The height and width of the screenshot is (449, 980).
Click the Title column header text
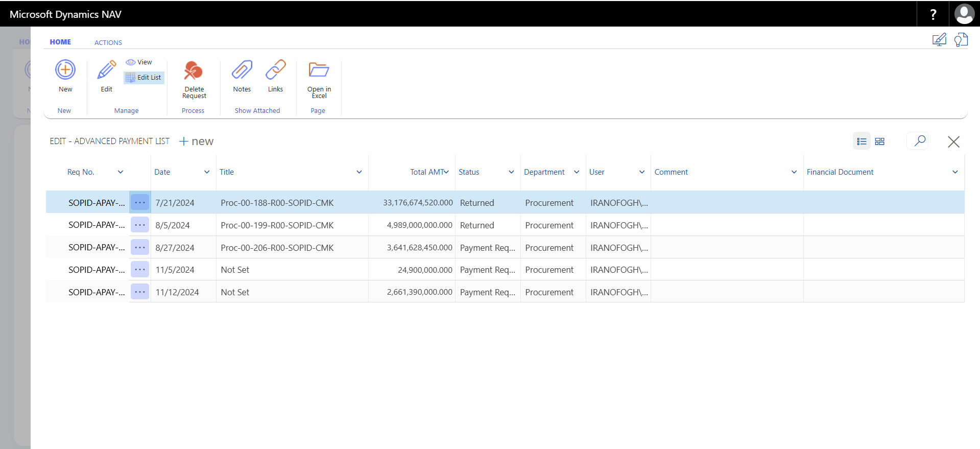pos(227,172)
